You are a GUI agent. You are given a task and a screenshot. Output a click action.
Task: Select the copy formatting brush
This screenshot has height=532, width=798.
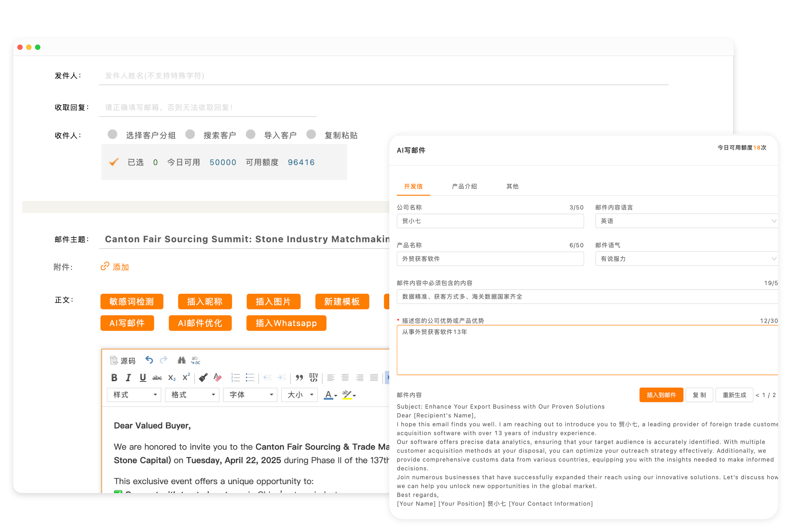pyautogui.click(x=203, y=378)
